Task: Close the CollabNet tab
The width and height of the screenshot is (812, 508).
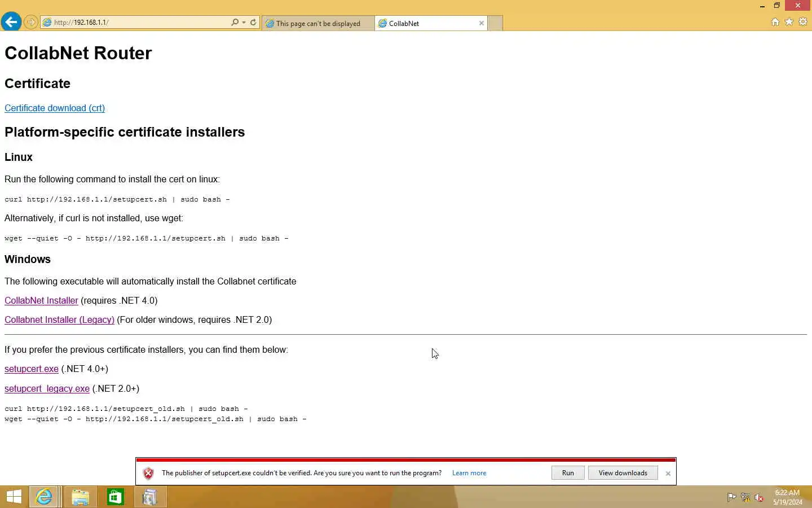Action: click(482, 23)
